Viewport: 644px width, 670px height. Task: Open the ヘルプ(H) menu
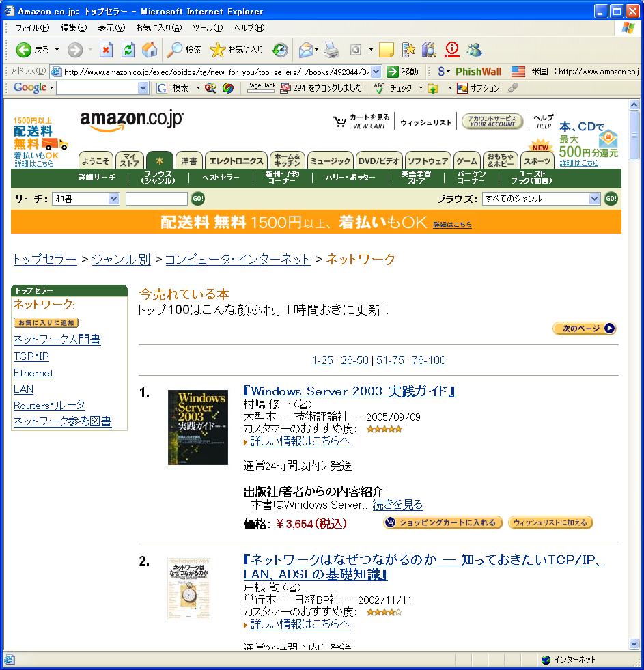point(249,28)
